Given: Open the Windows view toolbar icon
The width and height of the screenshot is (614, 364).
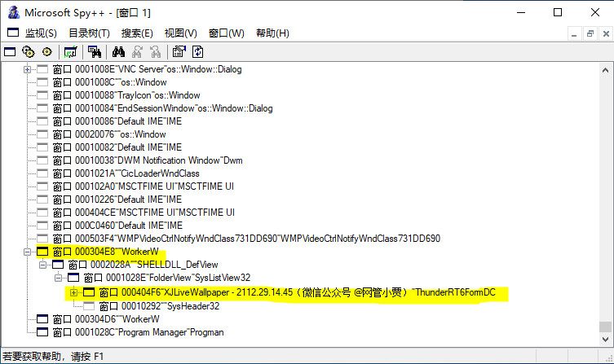Looking at the screenshot, I should coord(10,51).
